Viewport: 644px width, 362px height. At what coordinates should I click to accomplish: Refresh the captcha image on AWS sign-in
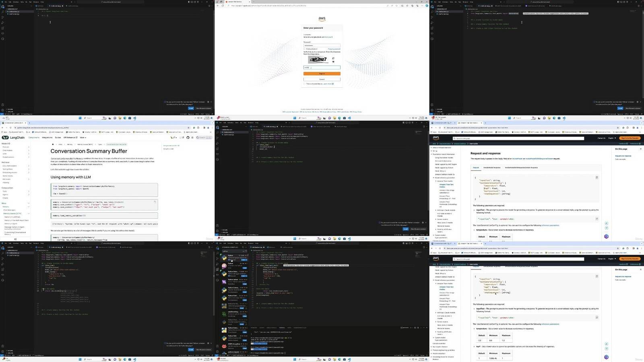point(333,58)
